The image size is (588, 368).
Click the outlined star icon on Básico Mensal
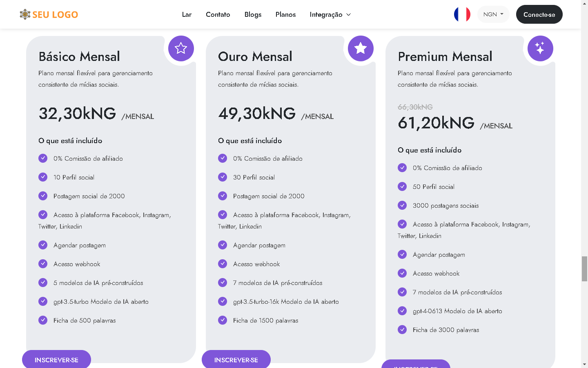(x=181, y=48)
